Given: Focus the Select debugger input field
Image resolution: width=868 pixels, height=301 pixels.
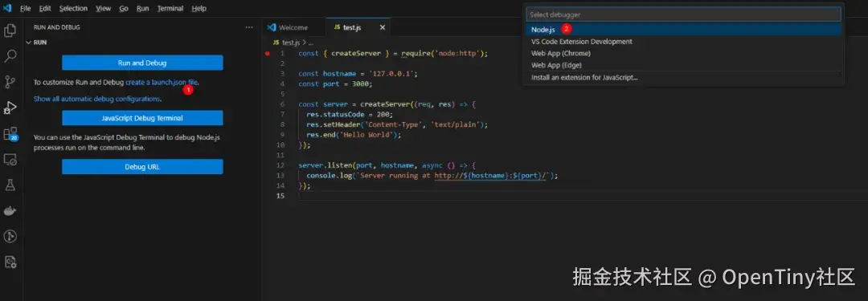Looking at the screenshot, I should click(683, 14).
